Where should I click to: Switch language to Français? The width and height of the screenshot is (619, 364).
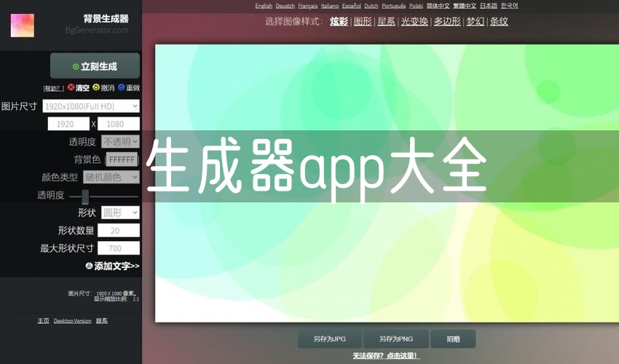click(x=308, y=6)
